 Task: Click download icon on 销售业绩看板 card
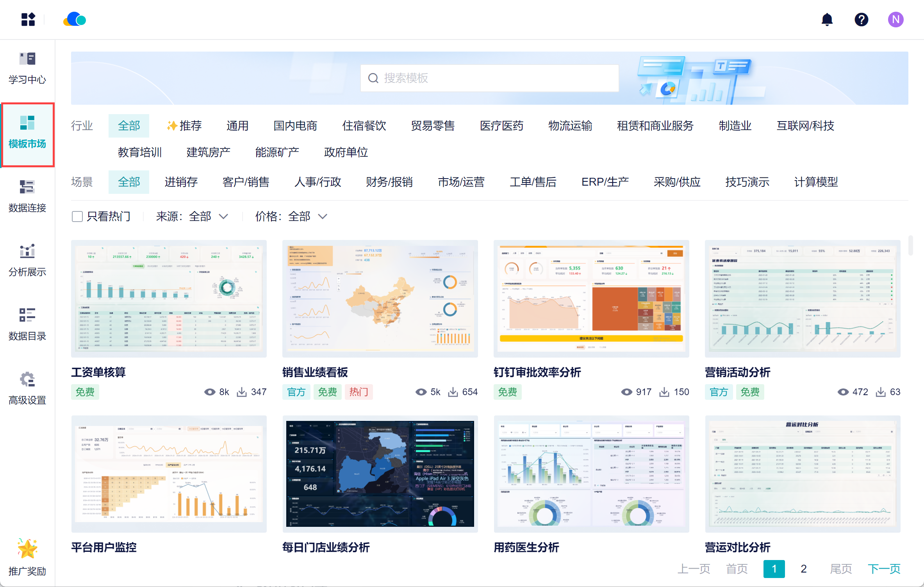pyautogui.click(x=453, y=392)
